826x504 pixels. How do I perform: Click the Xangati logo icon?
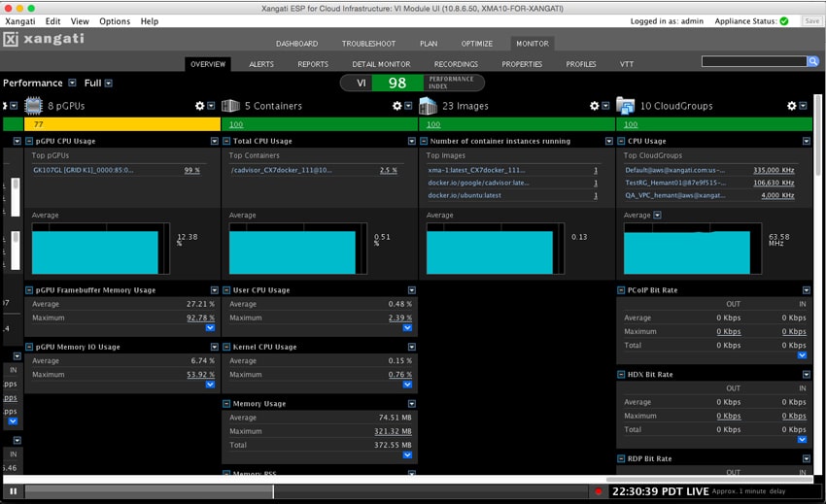pyautogui.click(x=11, y=39)
